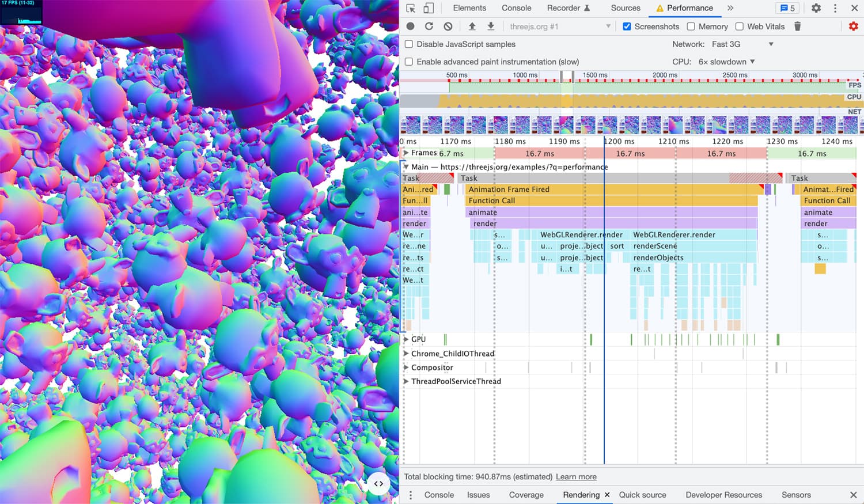
Task: Expand the Frames track
Action: pos(406,153)
